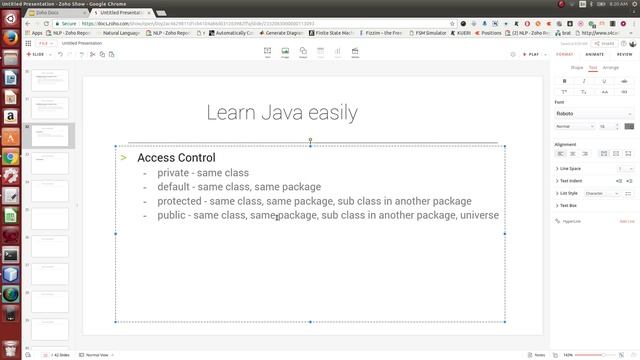Open the Apps bookmarks shortcut

pos(34,33)
